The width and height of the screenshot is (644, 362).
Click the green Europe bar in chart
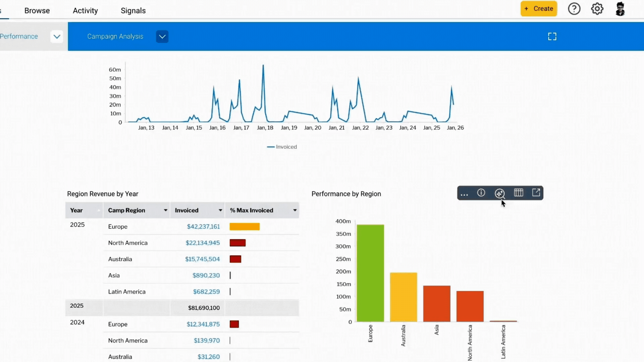pyautogui.click(x=370, y=273)
